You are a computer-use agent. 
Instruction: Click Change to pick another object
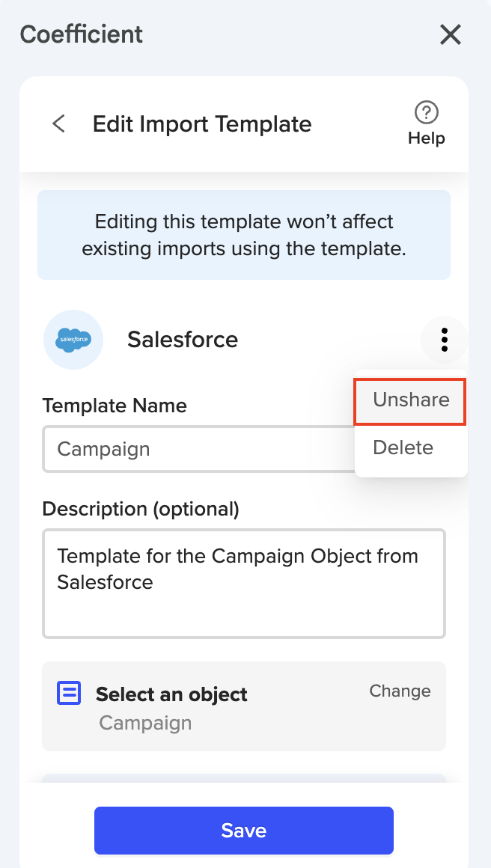click(400, 691)
